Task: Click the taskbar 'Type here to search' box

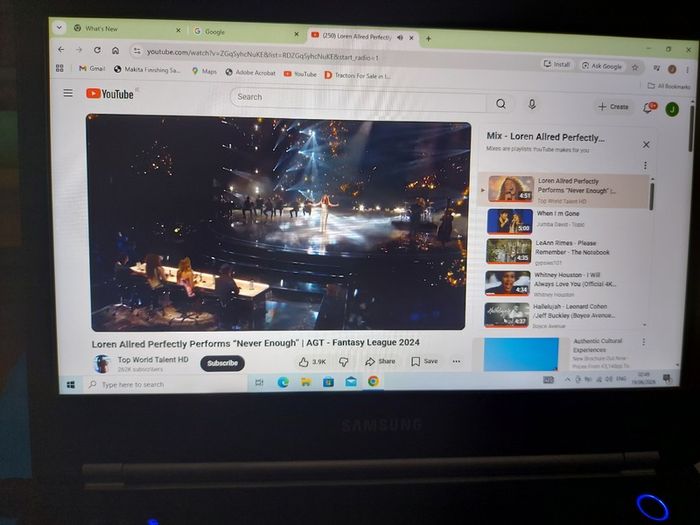Action: [x=165, y=384]
